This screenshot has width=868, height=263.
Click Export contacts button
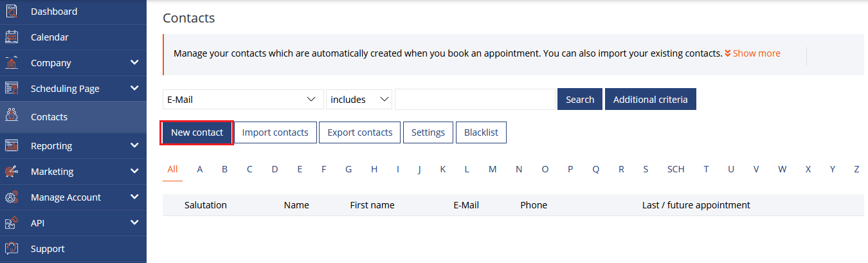coord(360,132)
